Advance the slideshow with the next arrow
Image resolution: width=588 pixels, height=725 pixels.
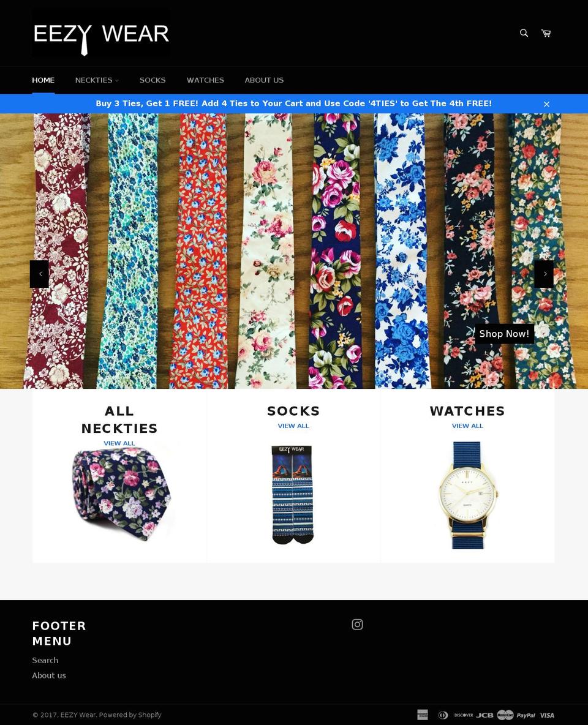coord(544,274)
